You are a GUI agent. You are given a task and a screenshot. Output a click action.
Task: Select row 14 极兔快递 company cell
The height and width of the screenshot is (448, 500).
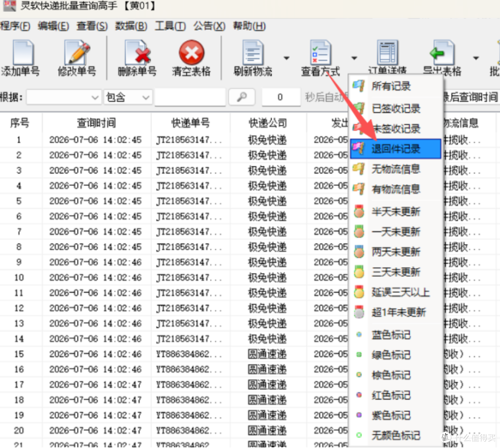pos(267,339)
